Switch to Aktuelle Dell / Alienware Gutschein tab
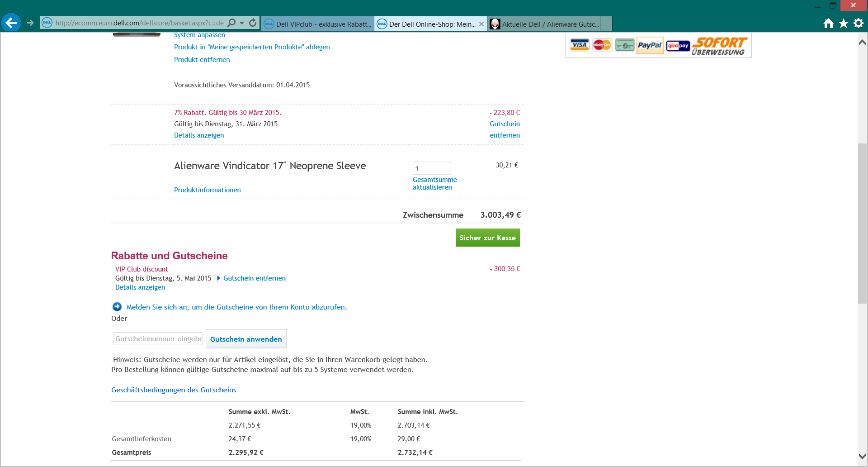 (x=544, y=24)
